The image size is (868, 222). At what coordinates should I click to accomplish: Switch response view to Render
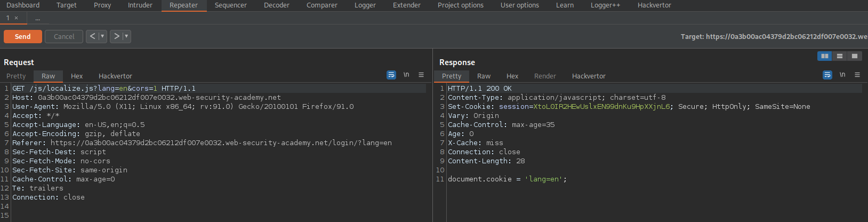pos(545,76)
